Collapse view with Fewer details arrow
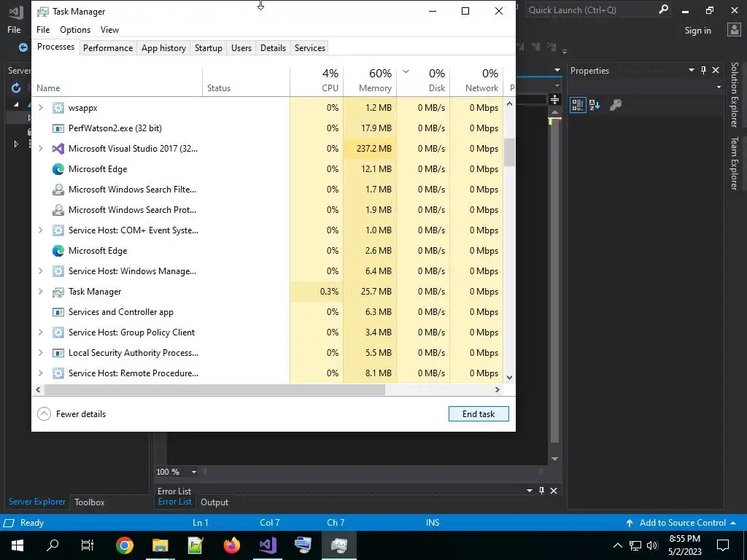The width and height of the screenshot is (747, 560). (x=44, y=414)
